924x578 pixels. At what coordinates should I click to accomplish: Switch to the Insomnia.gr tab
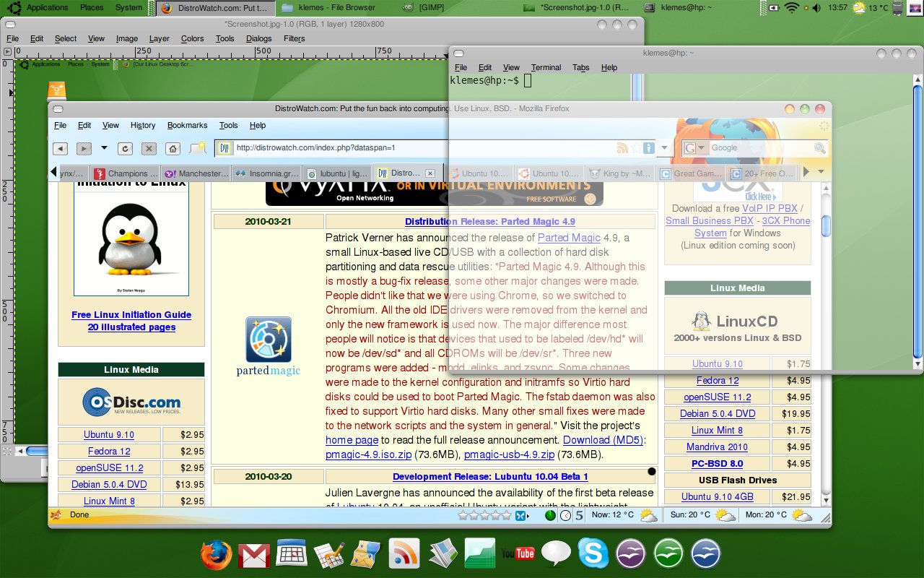click(266, 173)
